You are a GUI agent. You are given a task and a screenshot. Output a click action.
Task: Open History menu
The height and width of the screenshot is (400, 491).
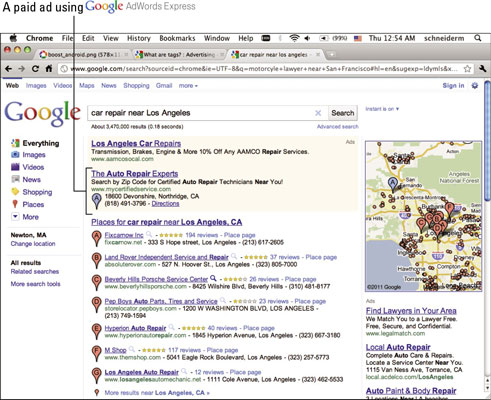point(139,38)
